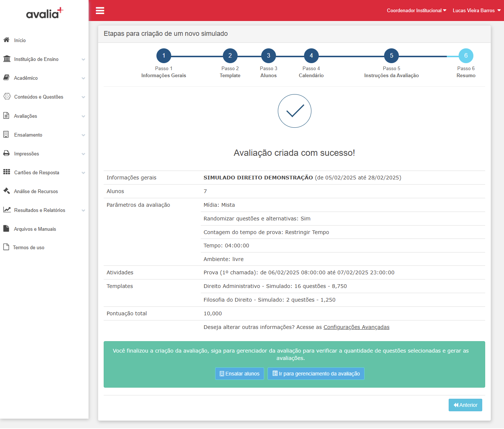The width and height of the screenshot is (504, 429).
Task: Select step 6 circle Resumo
Action: (466, 56)
